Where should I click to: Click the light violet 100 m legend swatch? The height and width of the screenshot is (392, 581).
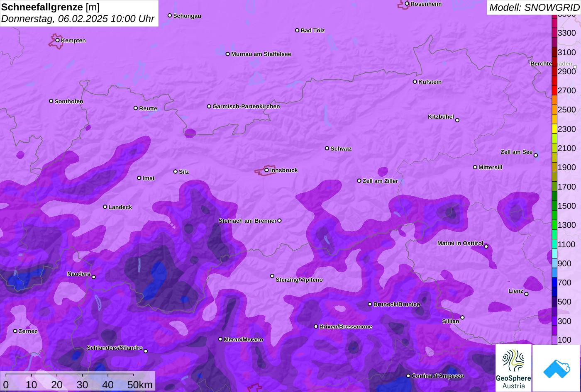(x=554, y=340)
